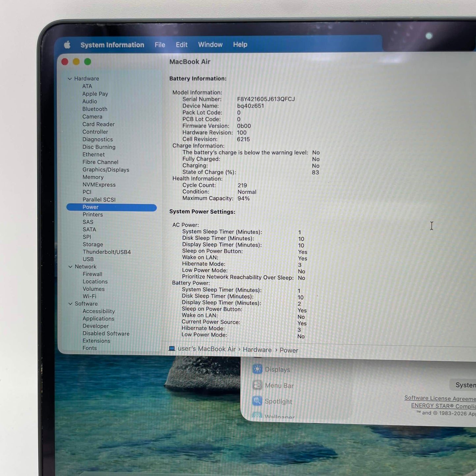Select Extensions under Software
The image size is (476, 476).
[x=97, y=341]
